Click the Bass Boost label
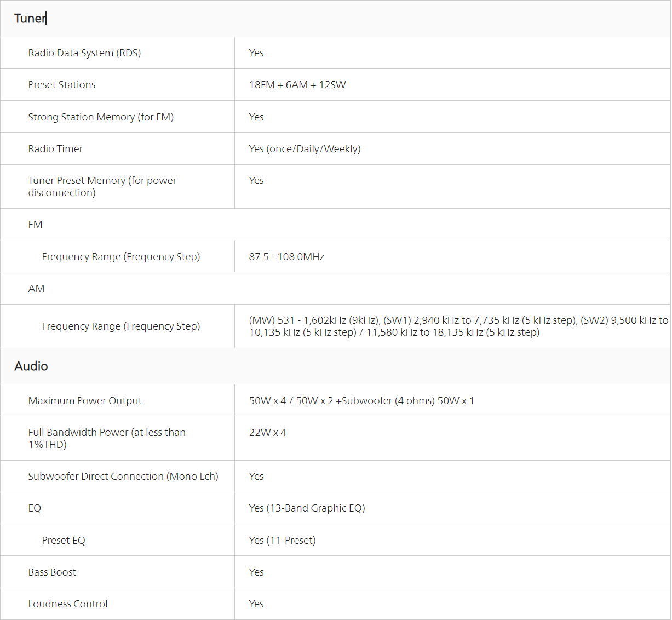The image size is (672, 620). click(53, 572)
